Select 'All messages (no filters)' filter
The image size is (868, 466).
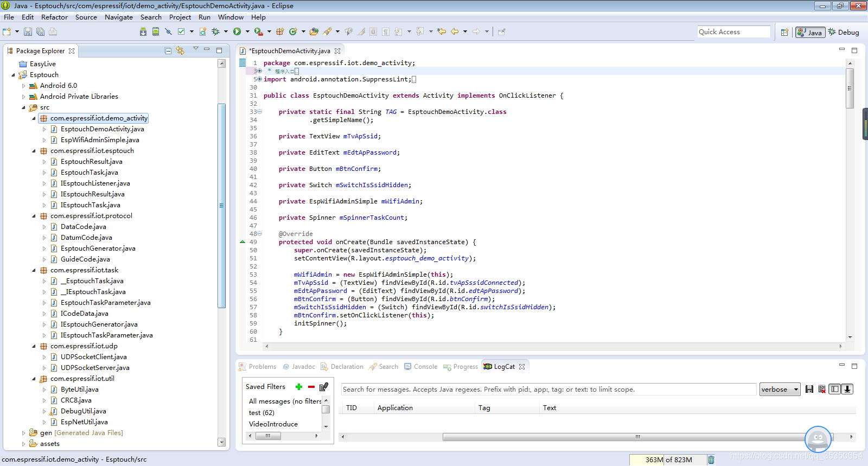(284, 401)
